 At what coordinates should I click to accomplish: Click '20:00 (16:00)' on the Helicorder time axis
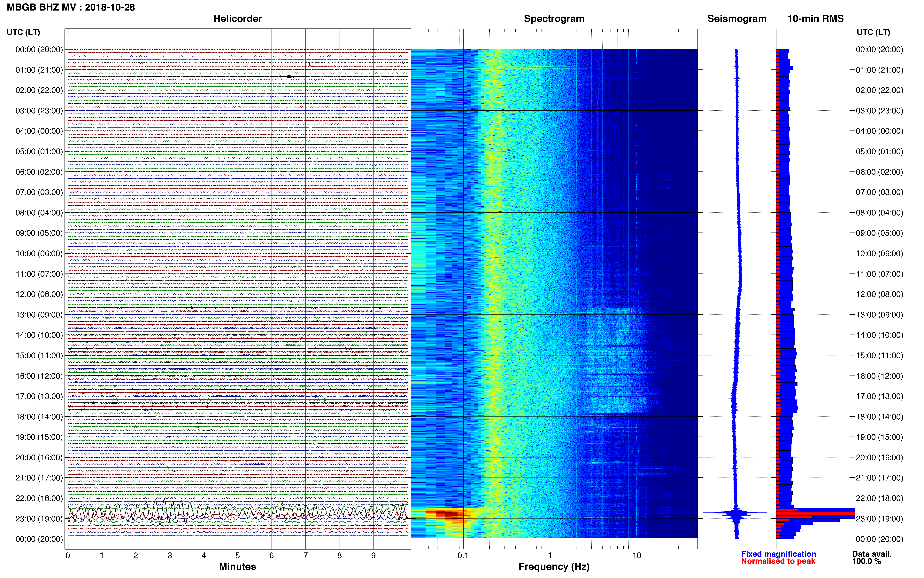pos(39,457)
